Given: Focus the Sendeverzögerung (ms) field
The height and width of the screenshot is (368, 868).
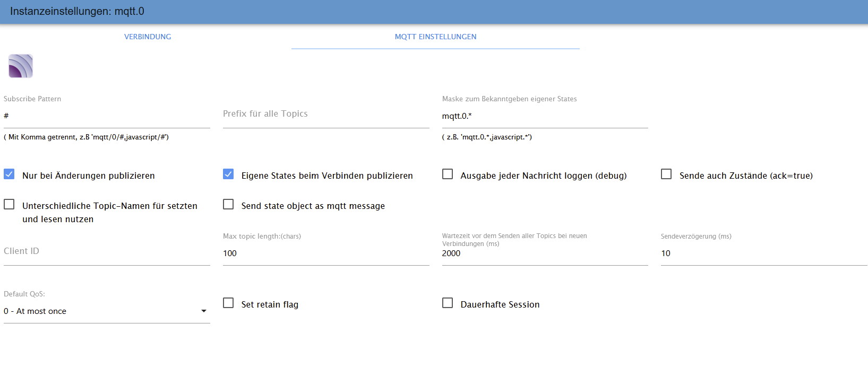Looking at the screenshot, I should point(764,253).
